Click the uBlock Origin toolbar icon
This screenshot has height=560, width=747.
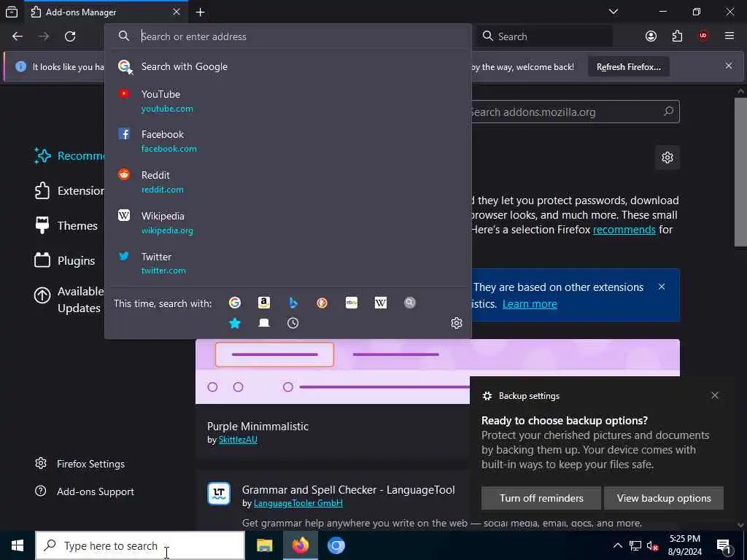(x=703, y=36)
